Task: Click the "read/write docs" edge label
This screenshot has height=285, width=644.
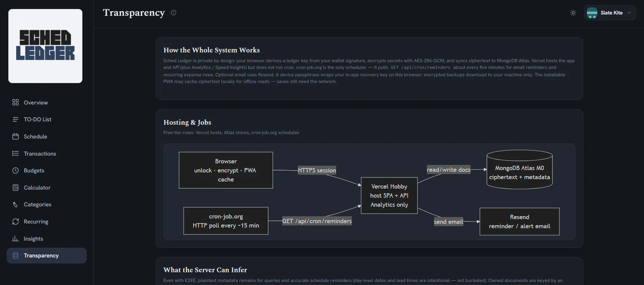Action: pyautogui.click(x=448, y=170)
